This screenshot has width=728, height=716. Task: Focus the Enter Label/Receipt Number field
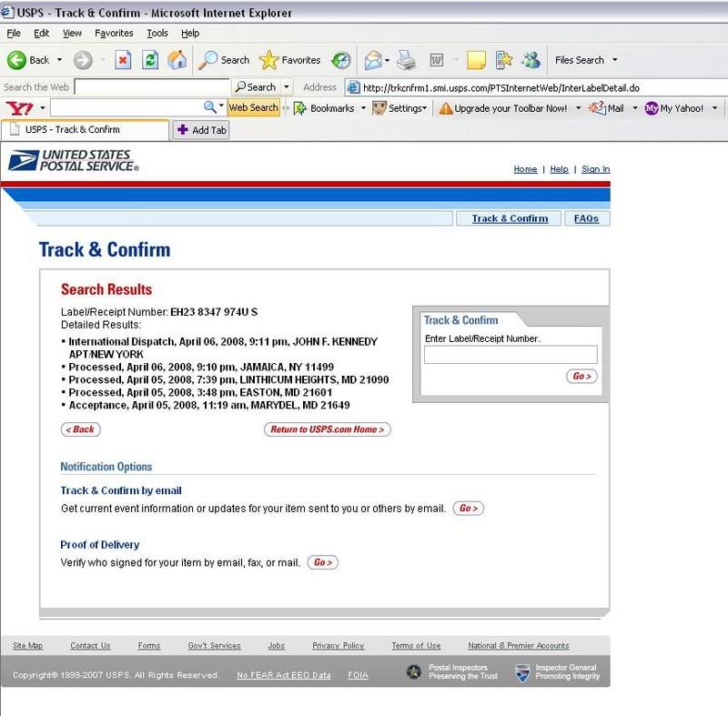click(x=511, y=355)
